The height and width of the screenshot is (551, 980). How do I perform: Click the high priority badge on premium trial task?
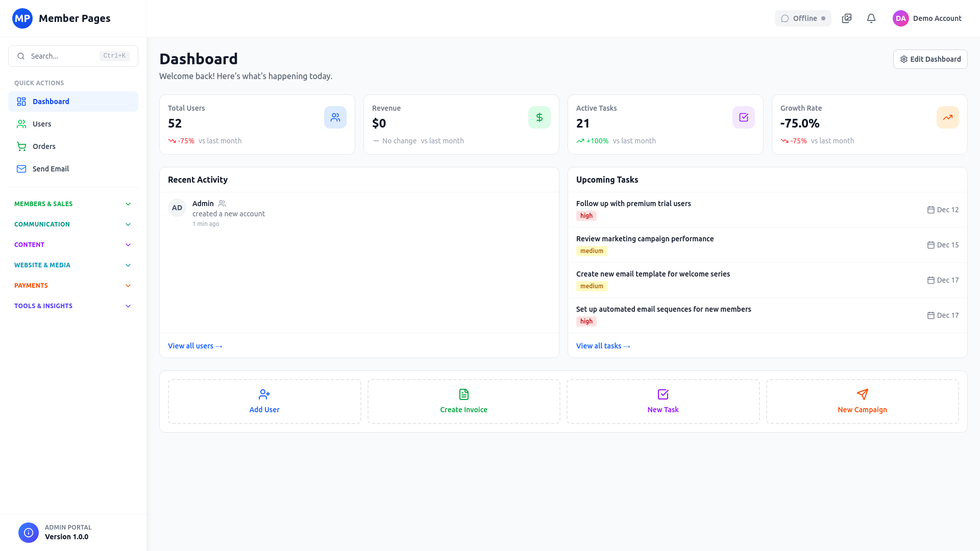click(586, 215)
